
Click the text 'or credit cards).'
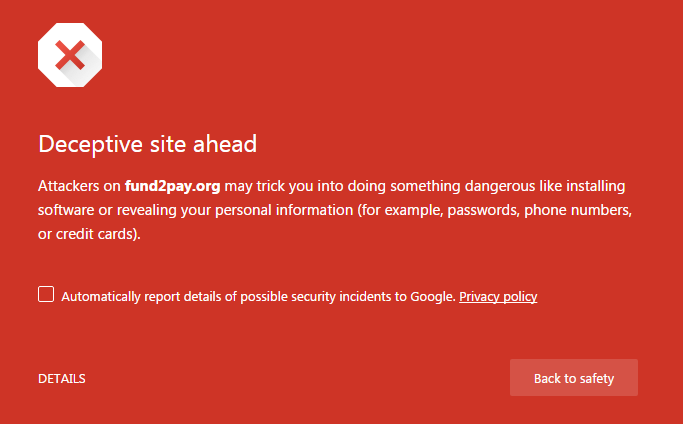[x=89, y=234]
